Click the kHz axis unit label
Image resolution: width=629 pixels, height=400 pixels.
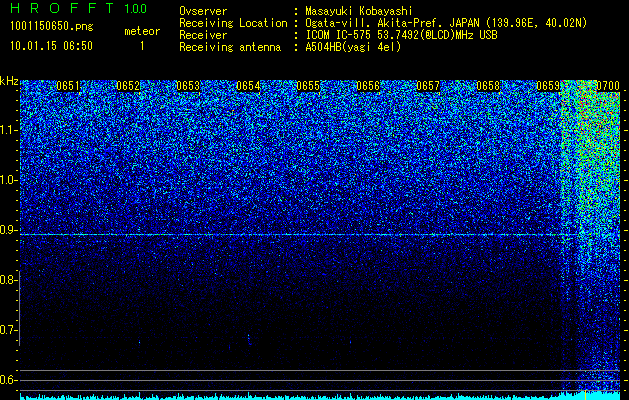coord(9,81)
